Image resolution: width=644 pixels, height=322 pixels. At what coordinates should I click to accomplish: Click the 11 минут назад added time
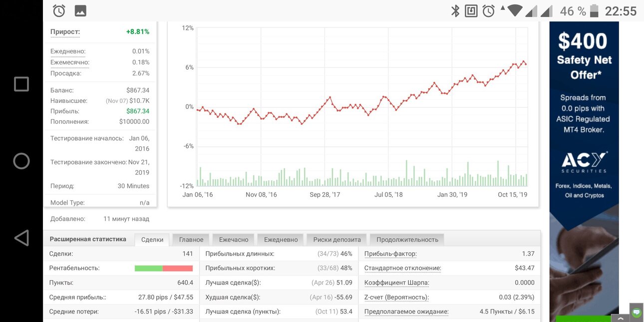[126, 219]
